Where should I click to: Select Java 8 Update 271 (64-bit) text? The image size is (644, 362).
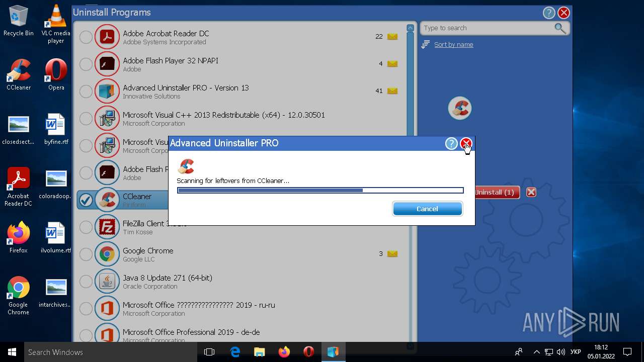point(168,278)
